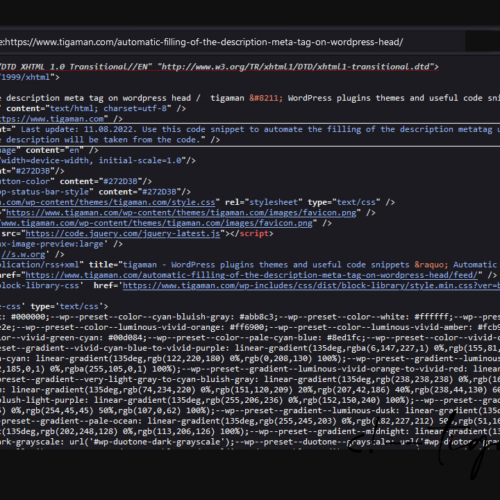Screen dimensions: 500x500
Task: Click the '&#8211;' entity in title line
Action: [x=266, y=98]
